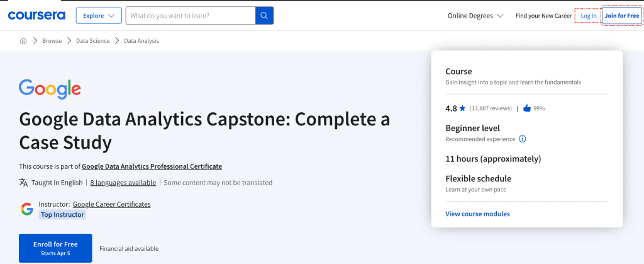This screenshot has width=644, height=264.
Task: Select Browse in the breadcrumb
Action: point(52,41)
